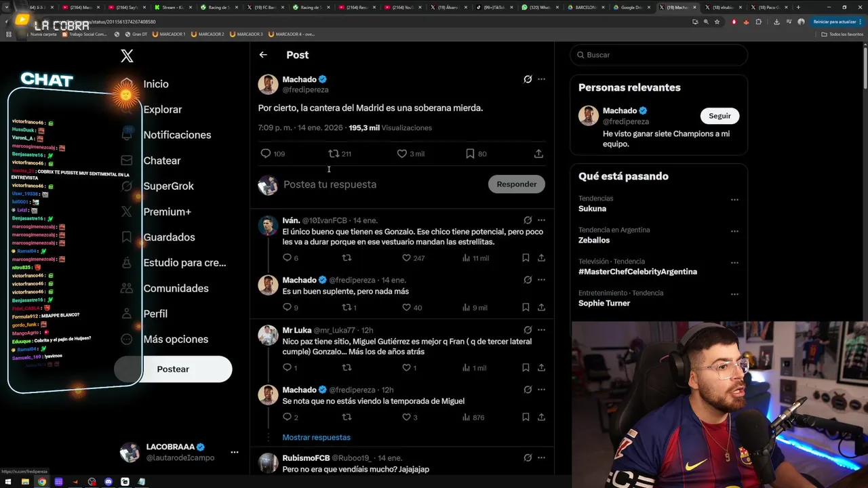868x488 pixels.
Task: Open the Todos los favoritos folder
Action: (843, 34)
